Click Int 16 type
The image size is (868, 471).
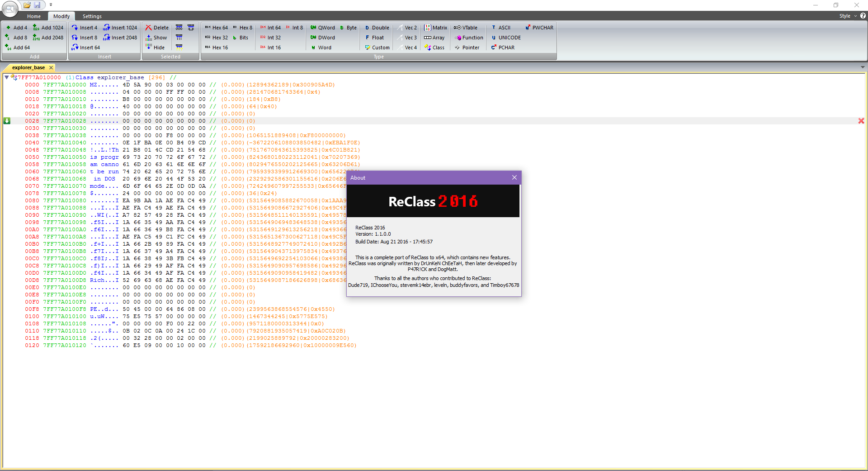[x=270, y=48]
